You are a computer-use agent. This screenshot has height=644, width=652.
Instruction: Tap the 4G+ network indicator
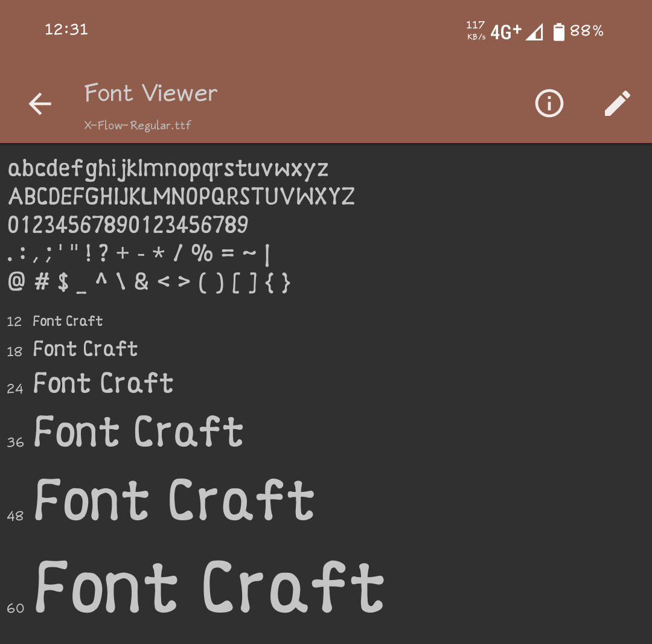pyautogui.click(x=506, y=31)
